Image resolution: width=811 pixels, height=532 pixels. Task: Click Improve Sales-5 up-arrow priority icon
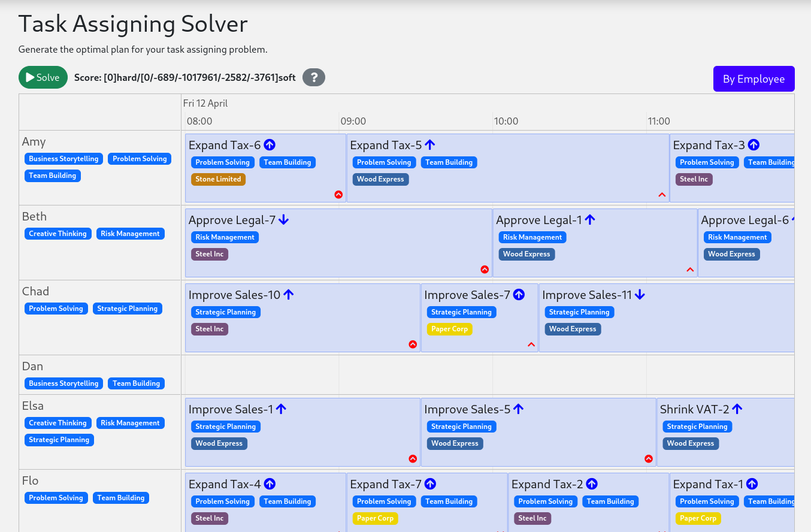point(519,409)
